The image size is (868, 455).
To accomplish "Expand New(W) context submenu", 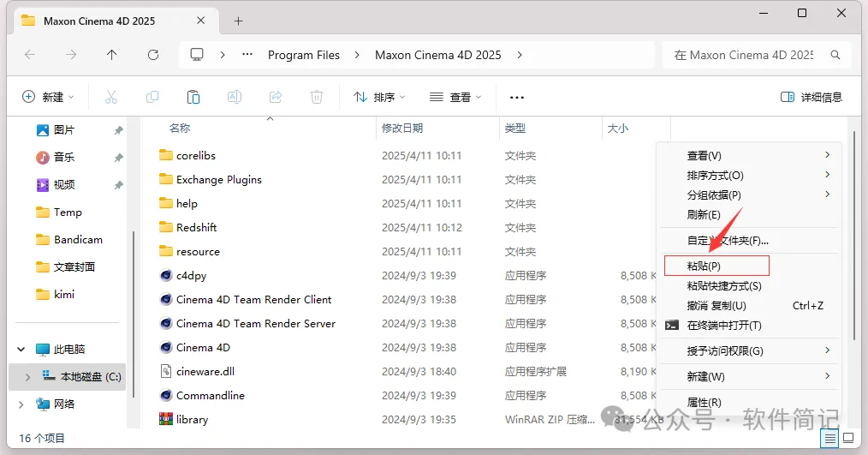I will [x=751, y=377].
